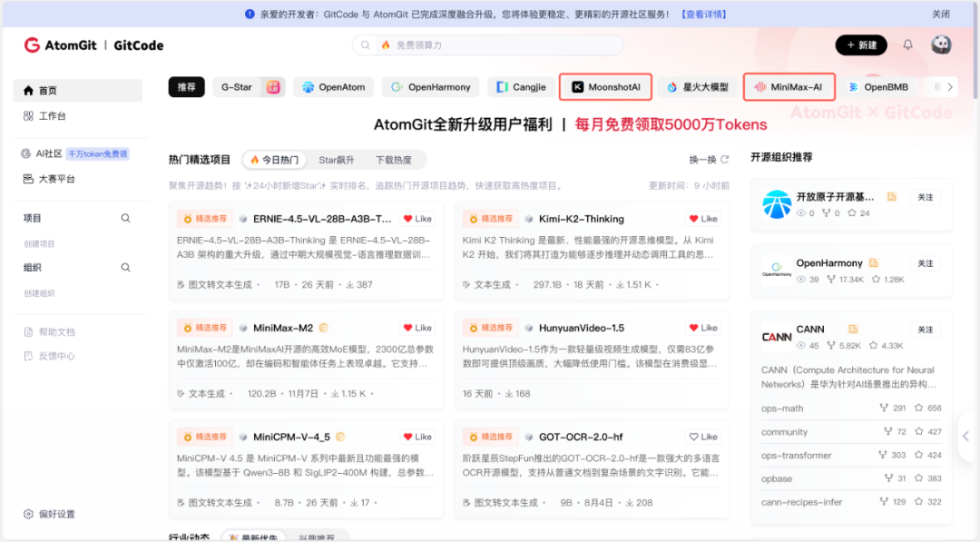The image size is (980, 542).
Task: Click the fork icon in ops-math row
Action: pyautogui.click(x=883, y=408)
